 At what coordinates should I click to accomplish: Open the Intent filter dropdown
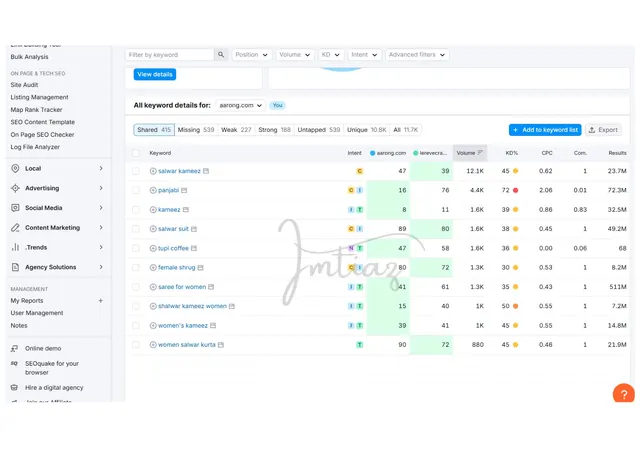point(364,54)
